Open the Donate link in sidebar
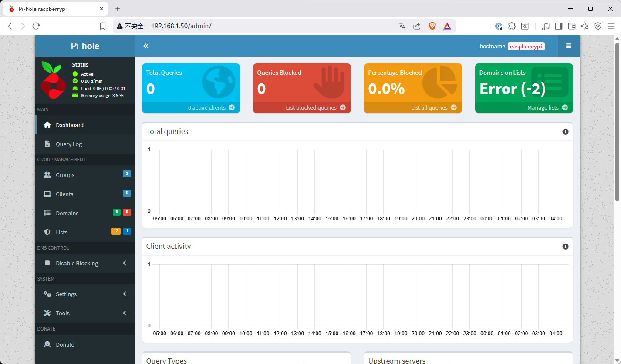This screenshot has width=621, height=364. (85, 344)
